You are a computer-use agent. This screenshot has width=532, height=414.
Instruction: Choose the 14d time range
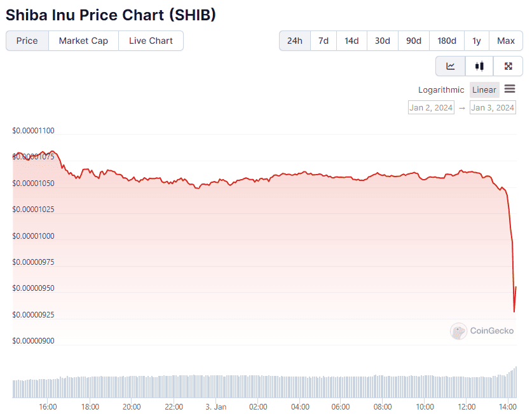tap(351, 41)
